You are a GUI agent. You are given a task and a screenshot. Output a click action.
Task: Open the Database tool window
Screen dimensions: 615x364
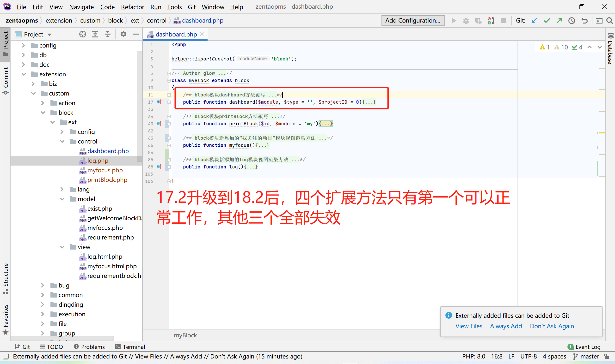(610, 48)
